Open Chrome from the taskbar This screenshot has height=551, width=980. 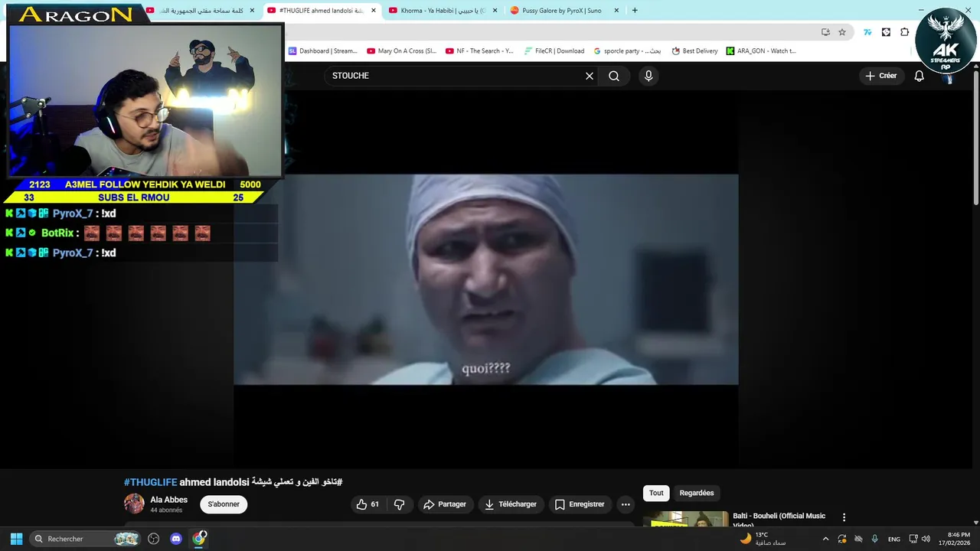pos(199,539)
